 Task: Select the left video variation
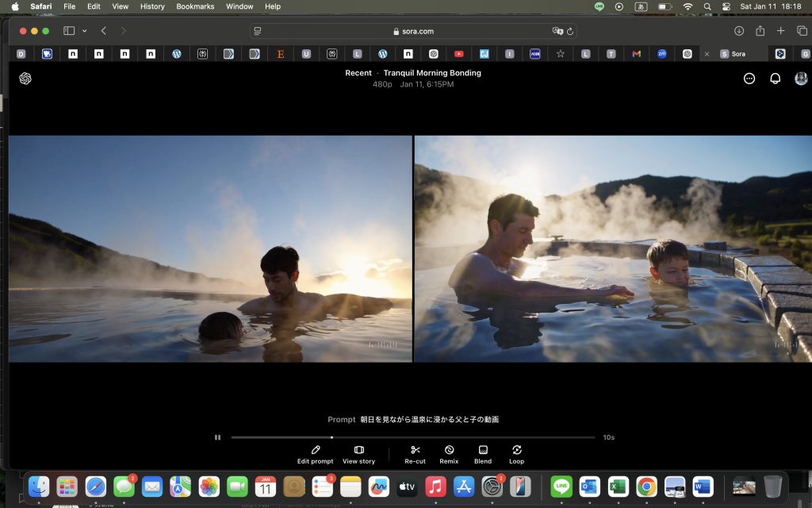point(210,248)
